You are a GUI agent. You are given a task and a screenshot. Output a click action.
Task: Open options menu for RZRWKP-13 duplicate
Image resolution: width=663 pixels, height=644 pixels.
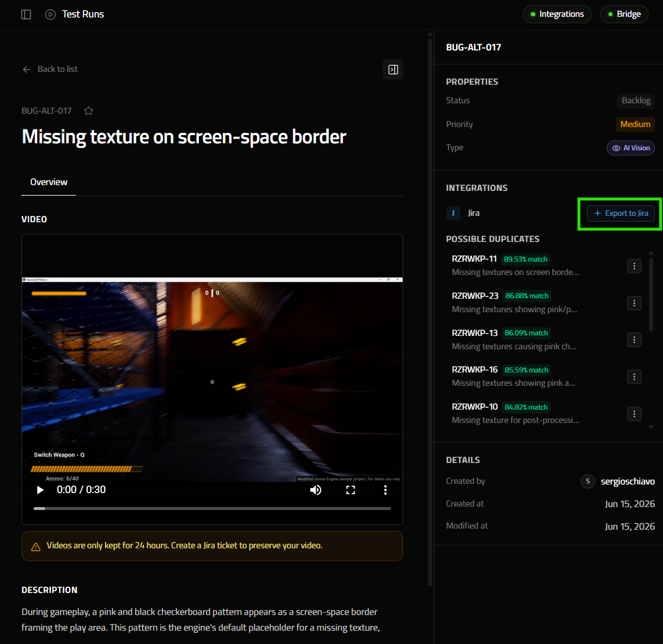634,339
